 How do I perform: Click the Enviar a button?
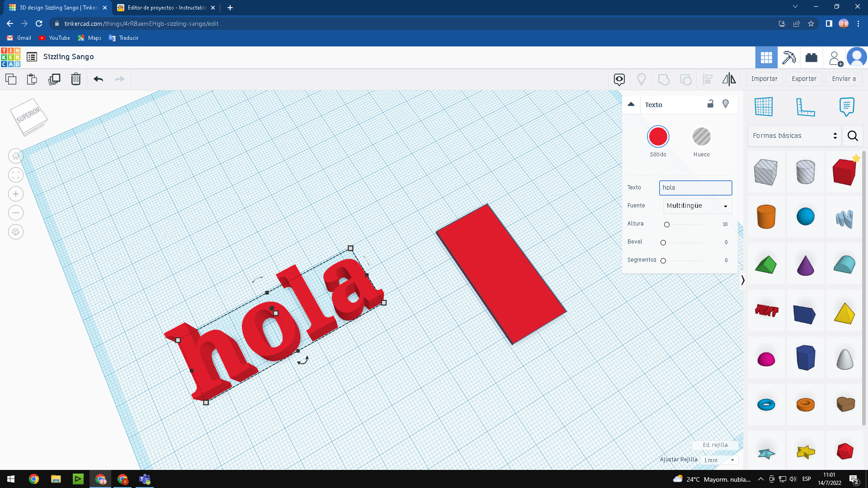[844, 79]
